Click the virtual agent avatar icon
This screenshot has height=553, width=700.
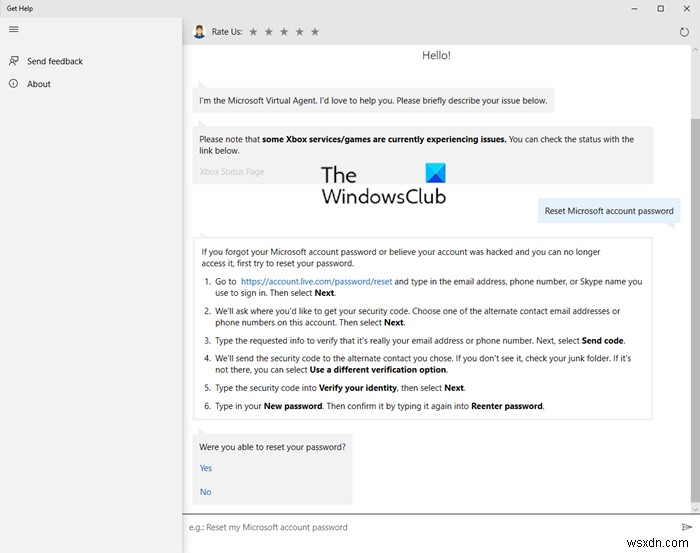pyautogui.click(x=199, y=31)
